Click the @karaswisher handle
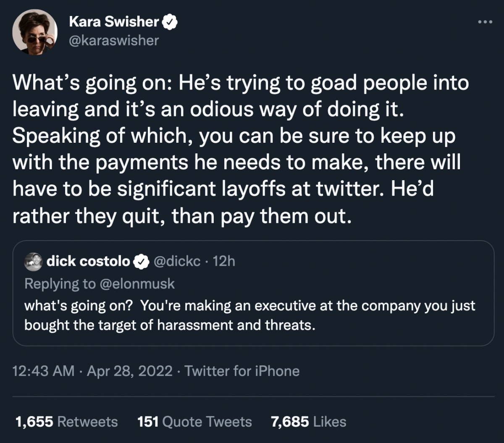The height and width of the screenshot is (443, 504). click(x=114, y=40)
